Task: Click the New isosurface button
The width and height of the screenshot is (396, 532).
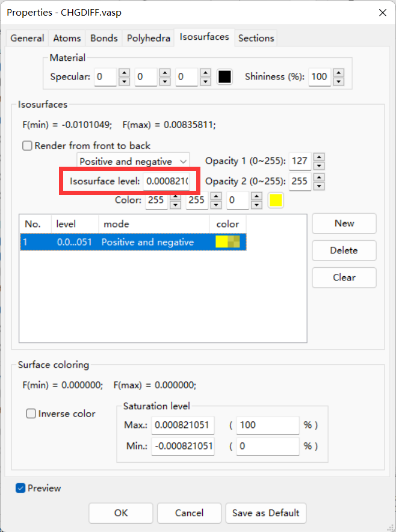Action: (344, 223)
